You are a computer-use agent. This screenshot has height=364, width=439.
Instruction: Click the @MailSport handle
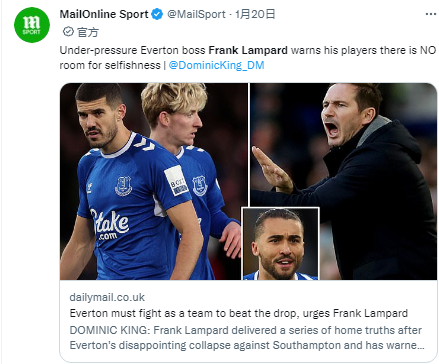click(x=196, y=14)
